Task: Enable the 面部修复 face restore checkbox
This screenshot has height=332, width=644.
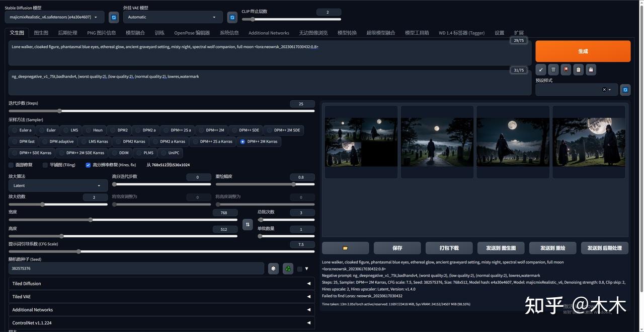Action: point(12,165)
